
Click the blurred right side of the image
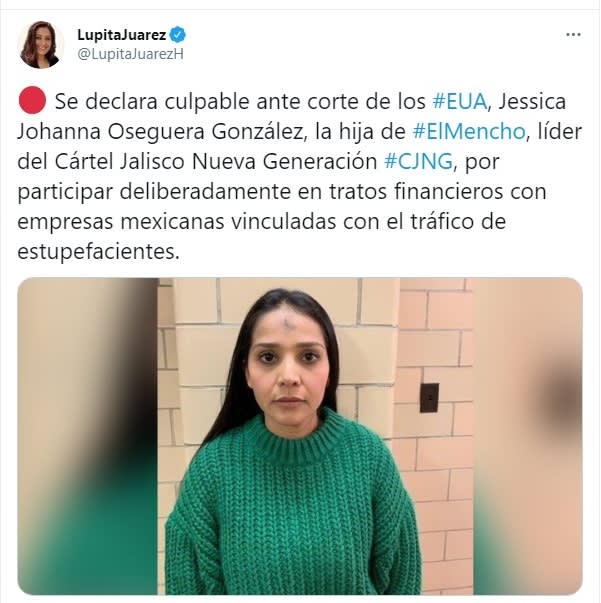pos(528,436)
